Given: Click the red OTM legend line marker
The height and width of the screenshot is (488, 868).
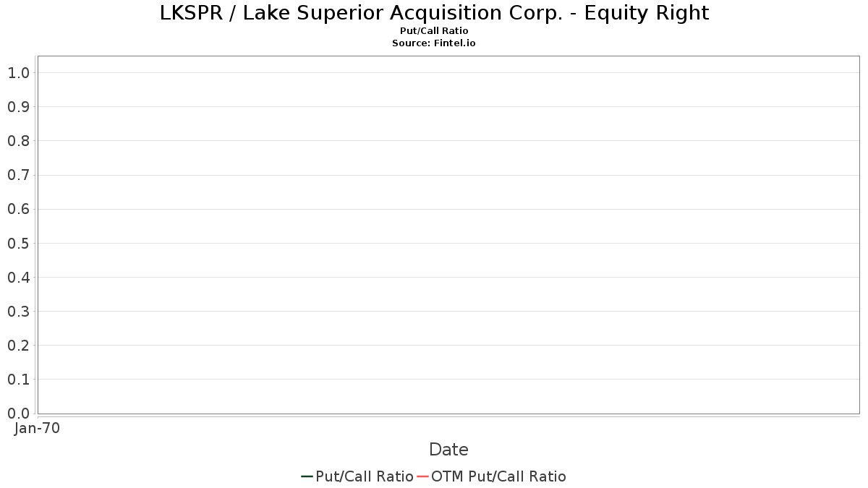Looking at the screenshot, I should coord(422,476).
